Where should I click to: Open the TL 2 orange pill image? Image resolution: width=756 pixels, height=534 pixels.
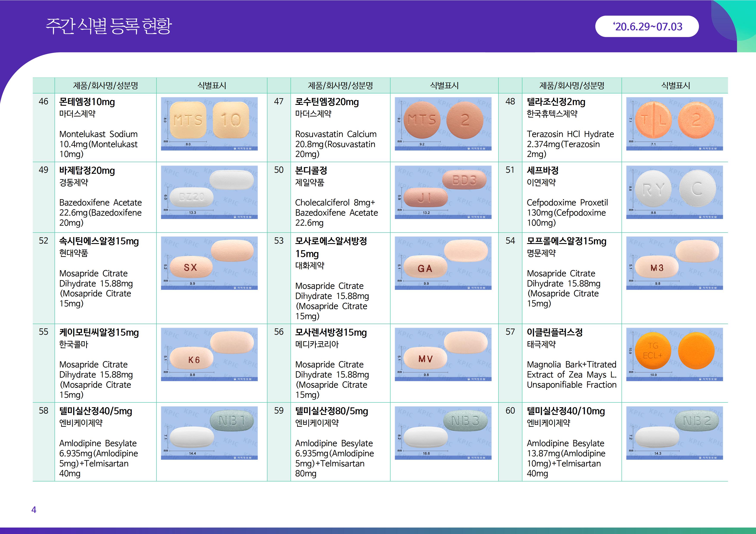tap(674, 123)
